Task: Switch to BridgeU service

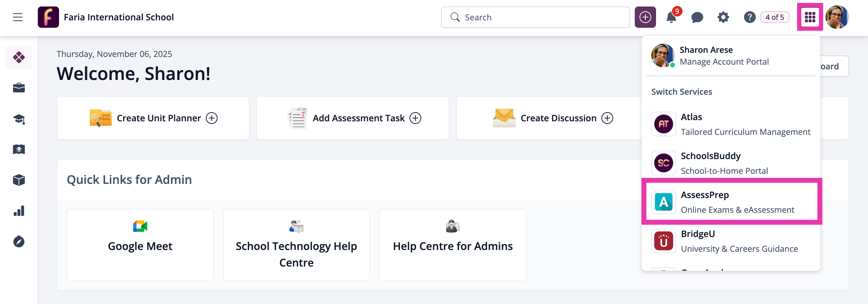Action: click(731, 241)
